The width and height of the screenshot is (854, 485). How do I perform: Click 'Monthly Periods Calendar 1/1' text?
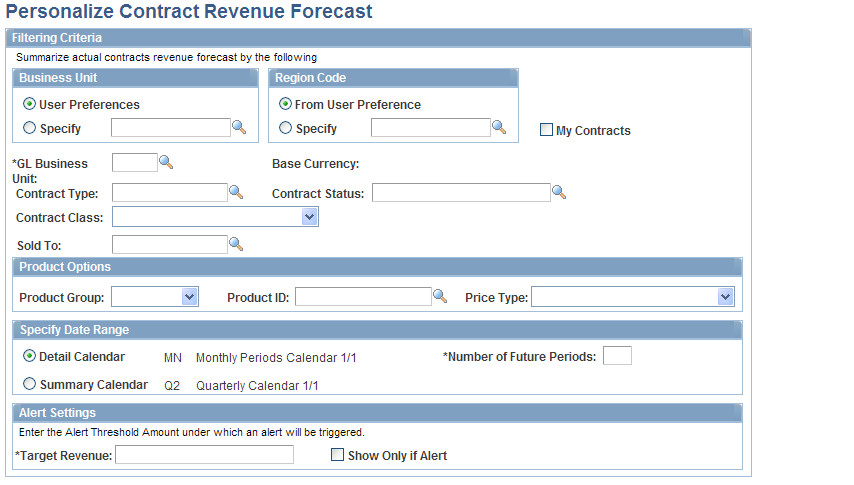tap(276, 357)
